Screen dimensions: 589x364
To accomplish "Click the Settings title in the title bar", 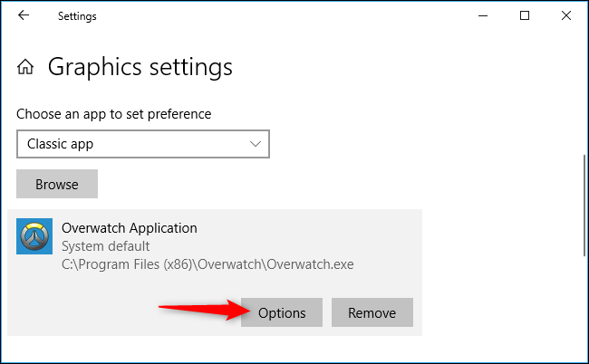I will [77, 16].
